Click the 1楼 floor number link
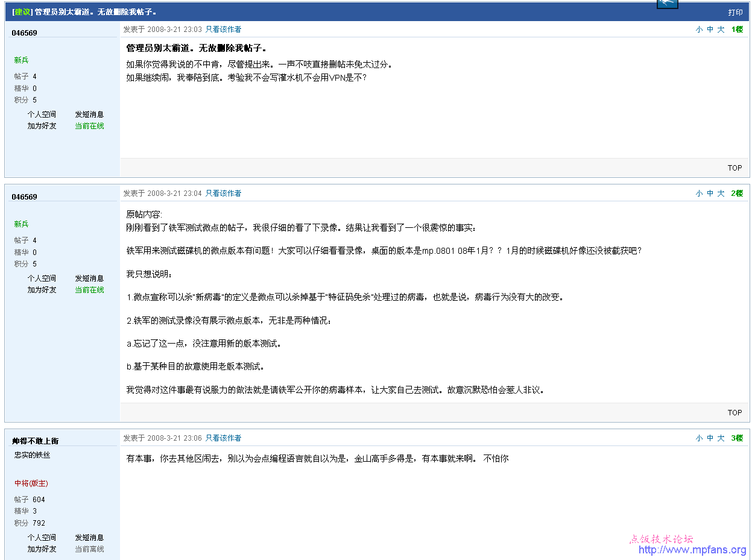The height and width of the screenshot is (560, 752). (x=737, y=30)
